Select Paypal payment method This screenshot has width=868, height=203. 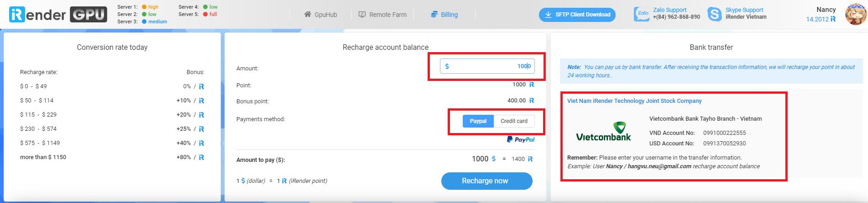[x=478, y=121]
